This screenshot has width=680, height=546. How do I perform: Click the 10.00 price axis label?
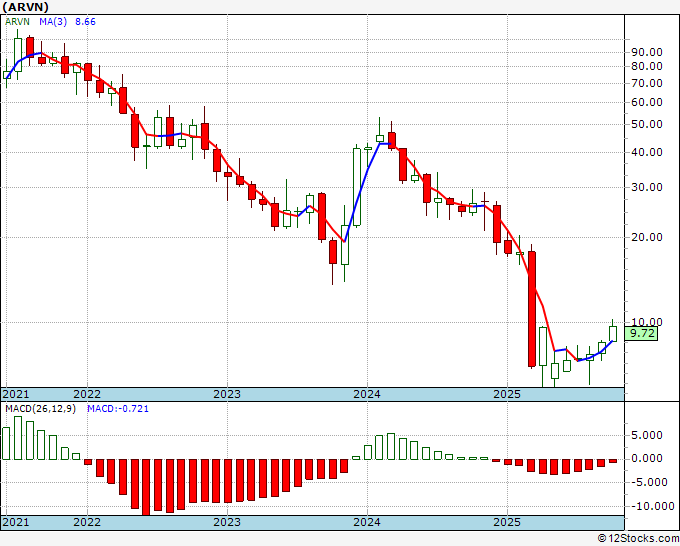(647, 322)
